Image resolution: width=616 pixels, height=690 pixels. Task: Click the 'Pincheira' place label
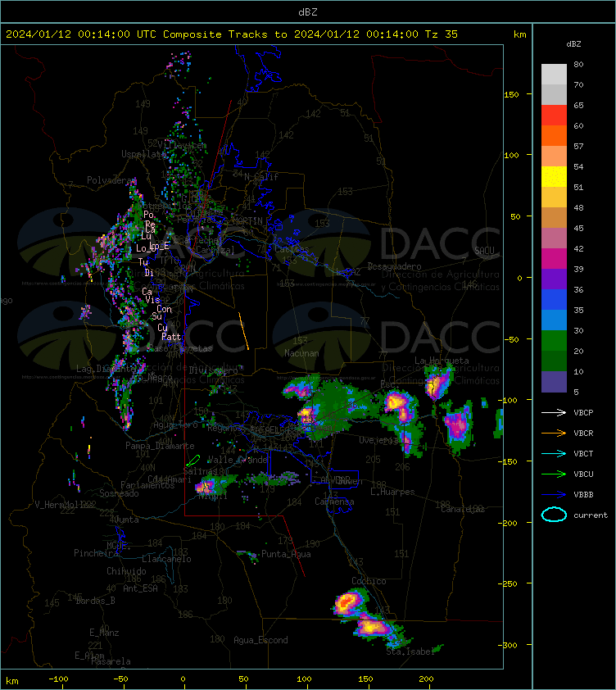click(x=96, y=552)
